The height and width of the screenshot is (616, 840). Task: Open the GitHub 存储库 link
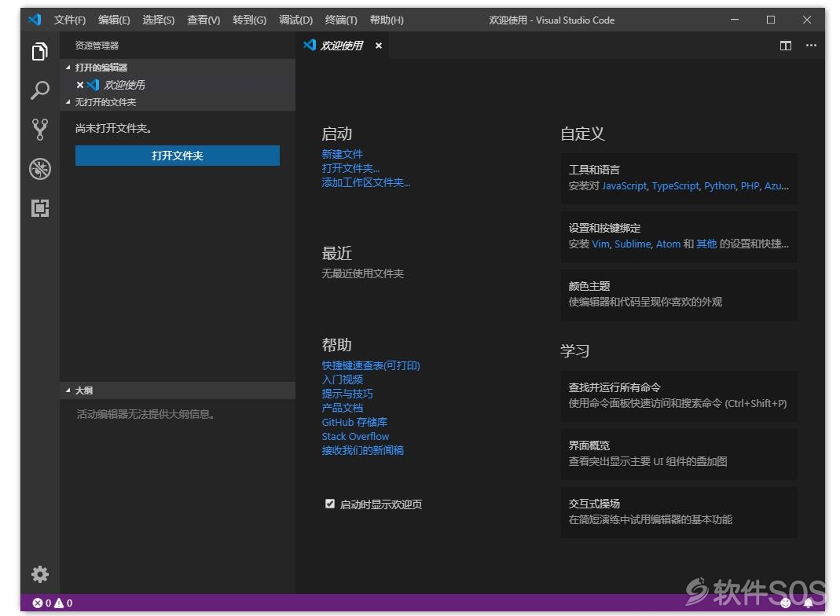354,422
